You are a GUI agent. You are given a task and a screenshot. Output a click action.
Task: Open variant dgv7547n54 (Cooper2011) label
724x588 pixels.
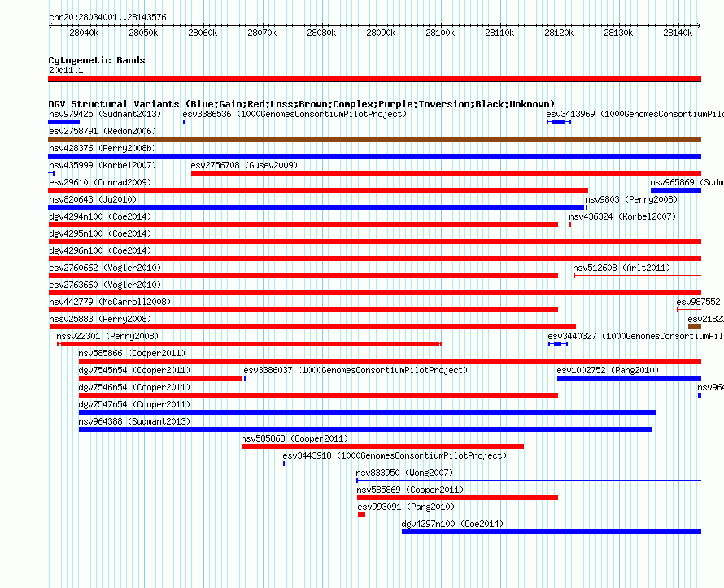coord(134,404)
